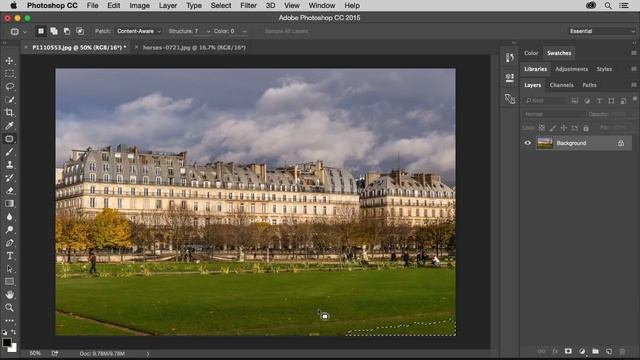This screenshot has width=640, height=360.
Task: Open the Edit Toolbar ellipsis menu
Action: tap(9, 321)
